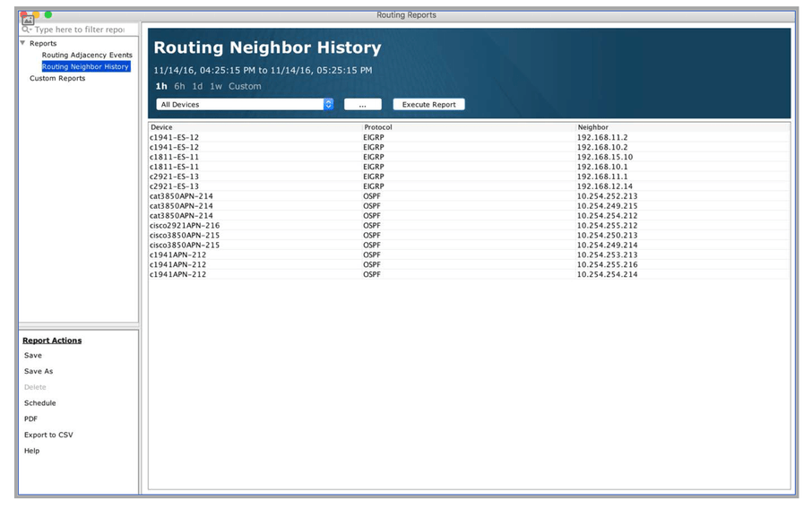Image resolution: width=812 pixels, height=509 pixels.
Task: Select row with neighbor 192.168.11.2
Action: point(469,138)
